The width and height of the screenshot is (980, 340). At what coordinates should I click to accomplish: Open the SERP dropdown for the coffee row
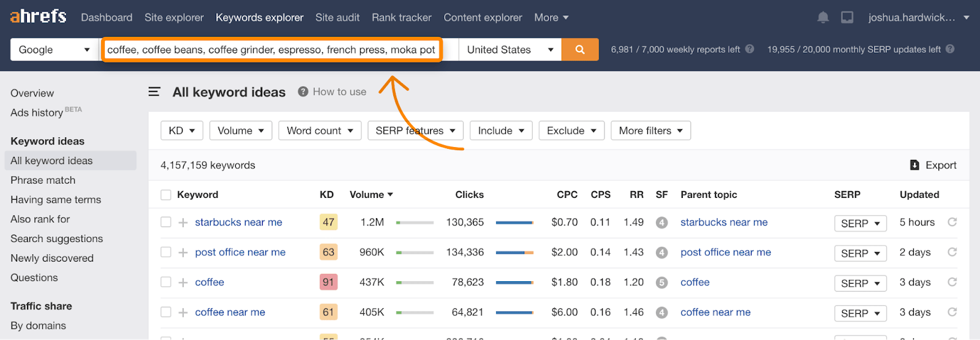(x=860, y=283)
